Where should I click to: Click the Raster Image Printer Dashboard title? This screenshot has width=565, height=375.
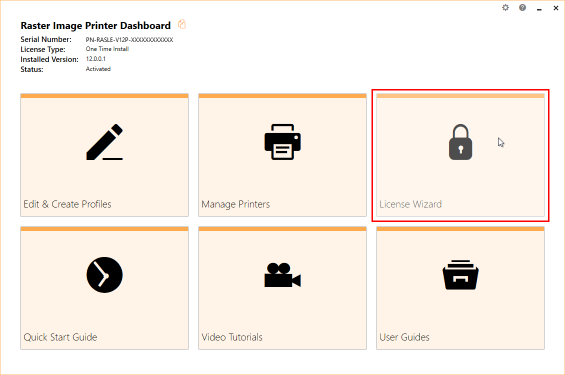[x=95, y=26]
